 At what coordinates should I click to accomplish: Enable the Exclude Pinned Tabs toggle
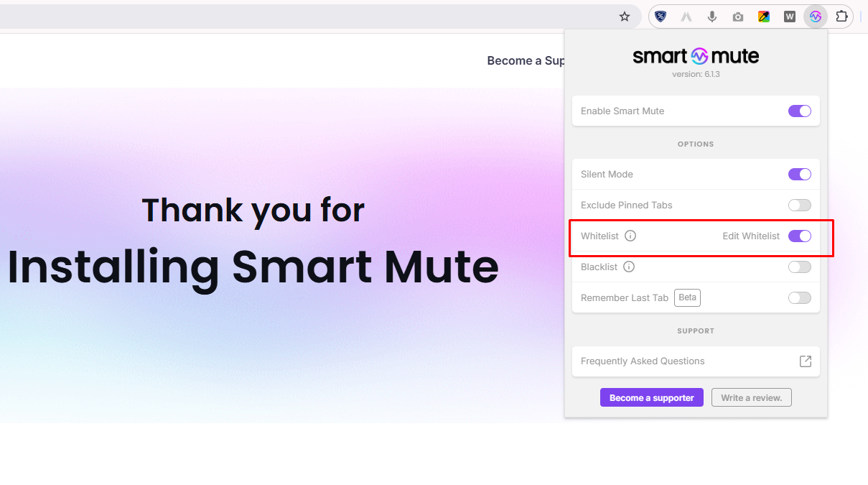point(800,205)
